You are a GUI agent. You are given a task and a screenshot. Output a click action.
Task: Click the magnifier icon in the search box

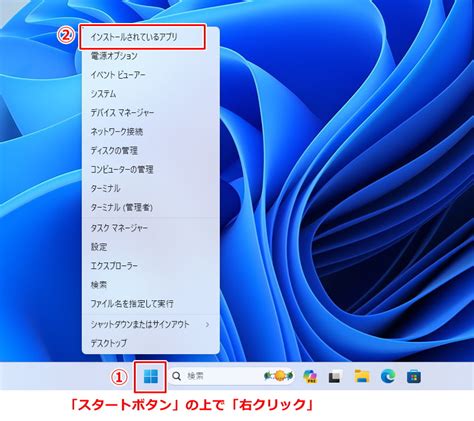(176, 376)
